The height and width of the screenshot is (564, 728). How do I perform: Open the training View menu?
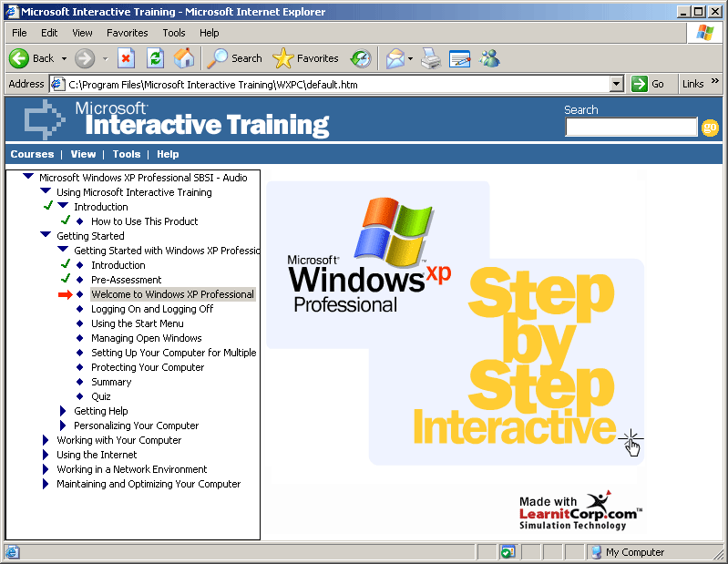[83, 154]
